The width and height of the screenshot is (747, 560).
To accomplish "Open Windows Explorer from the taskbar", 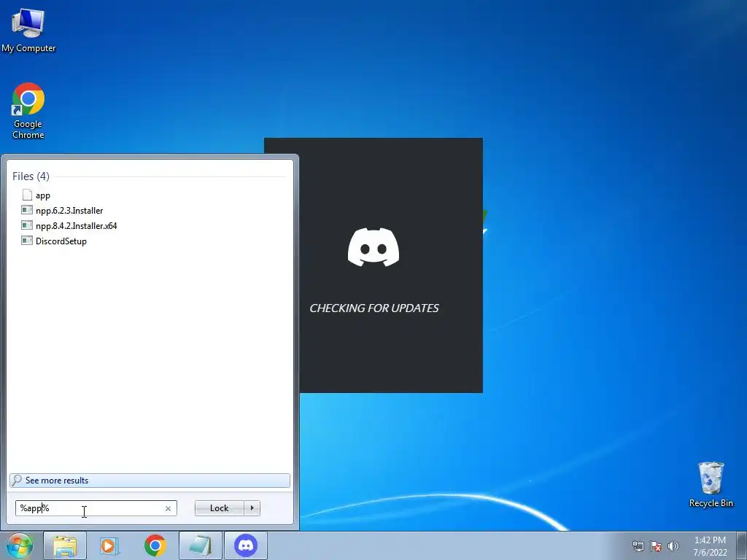I will [65, 545].
